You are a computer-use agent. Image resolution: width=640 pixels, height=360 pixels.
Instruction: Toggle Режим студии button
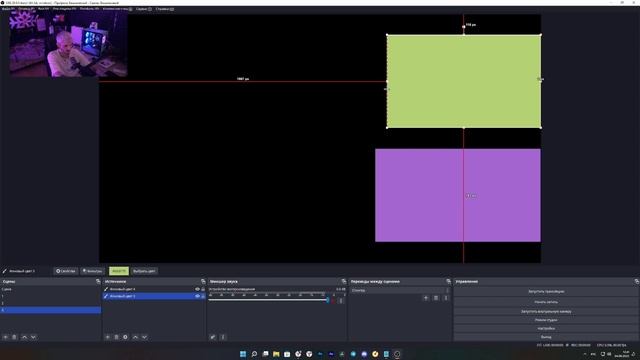point(546,320)
